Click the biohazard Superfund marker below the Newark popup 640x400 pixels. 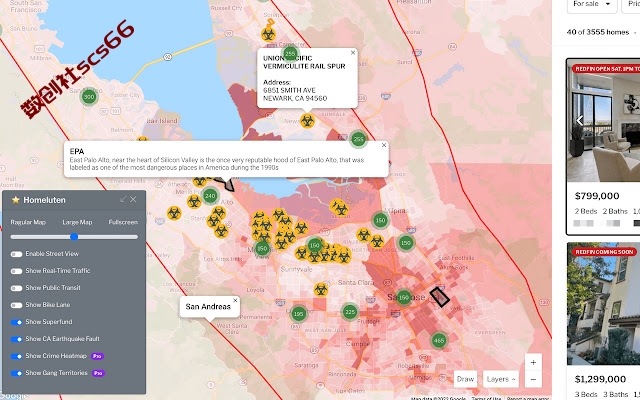[x=307, y=121]
